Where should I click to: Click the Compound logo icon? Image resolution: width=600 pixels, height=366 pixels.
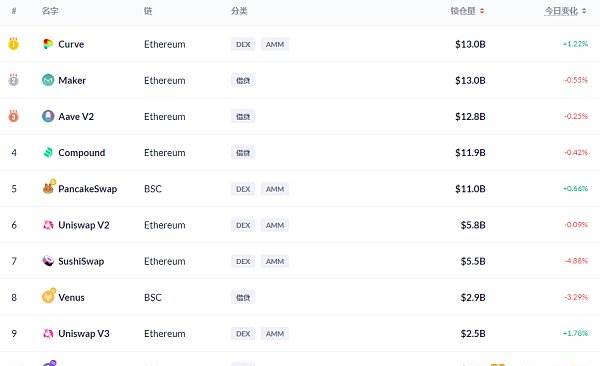[x=48, y=152]
